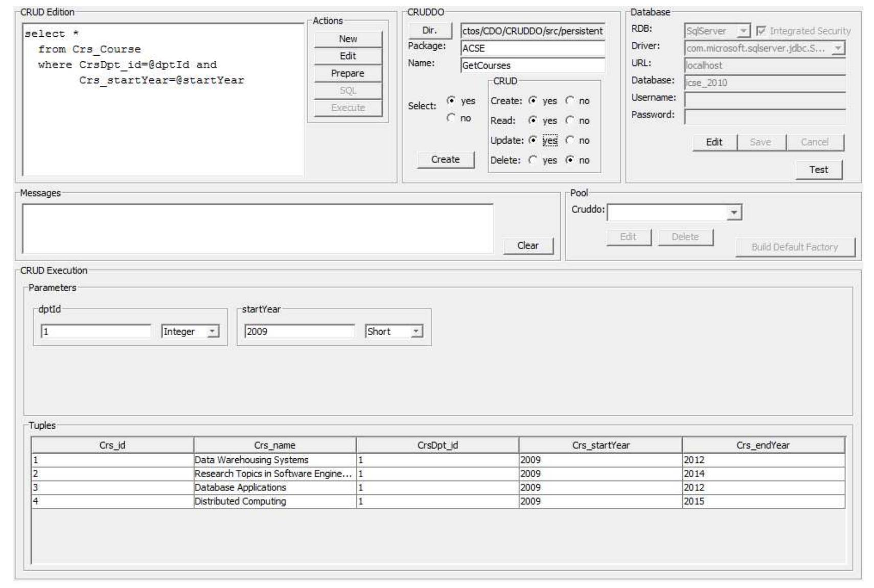
Task: Click the Prepare button
Action: pos(348,74)
